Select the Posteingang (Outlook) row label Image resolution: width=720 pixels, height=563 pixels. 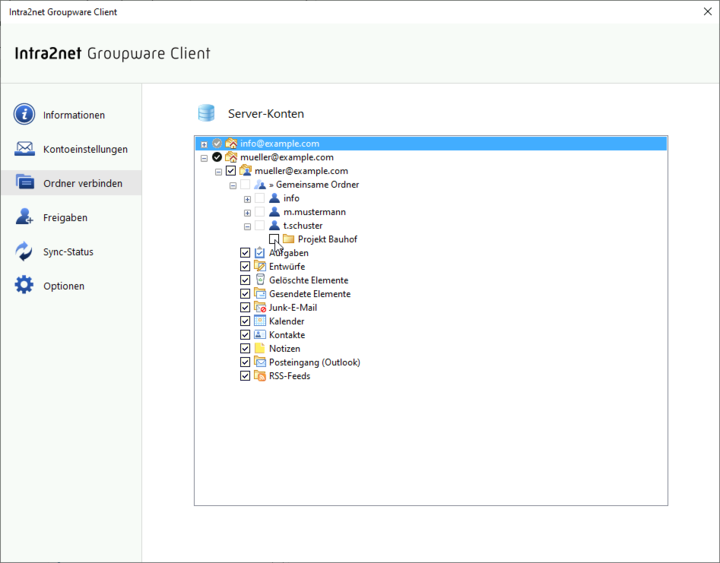315,362
